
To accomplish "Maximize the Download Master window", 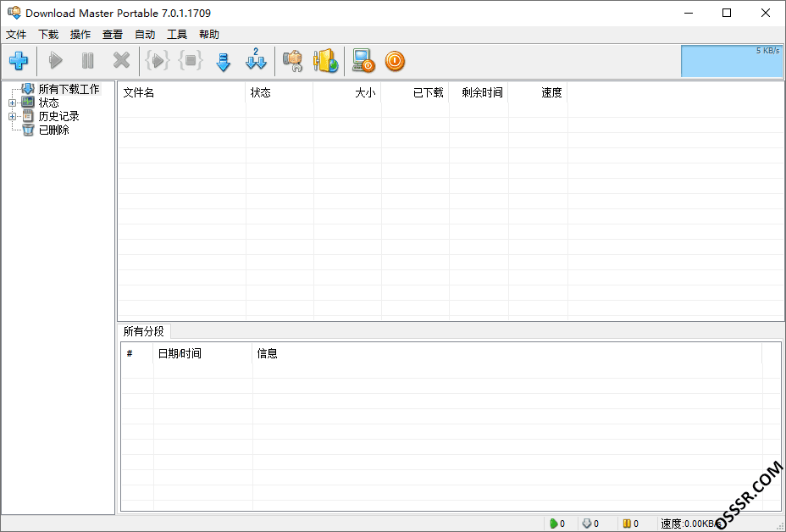I will click(x=727, y=13).
